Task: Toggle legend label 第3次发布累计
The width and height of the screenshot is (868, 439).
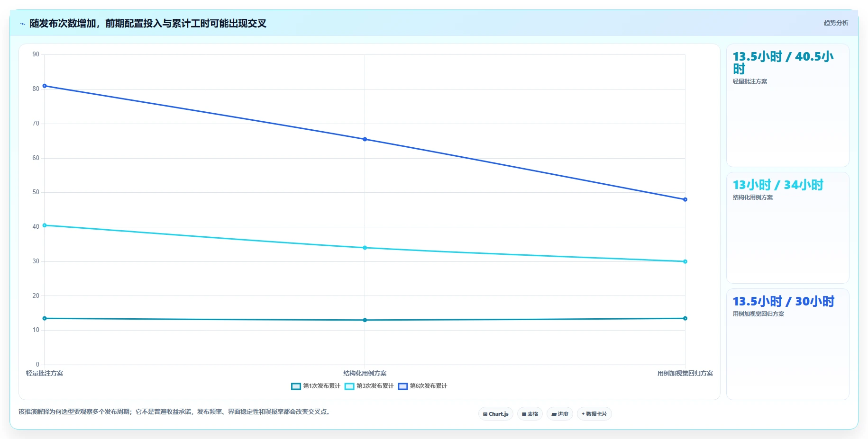Action: (375, 386)
